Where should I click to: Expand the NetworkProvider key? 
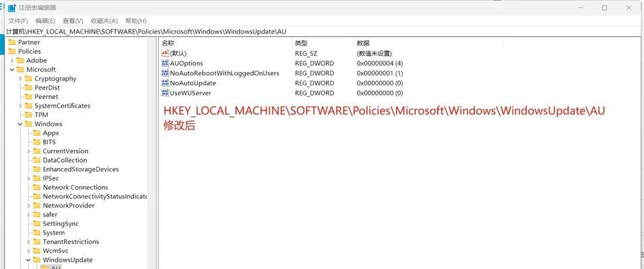click(28, 205)
